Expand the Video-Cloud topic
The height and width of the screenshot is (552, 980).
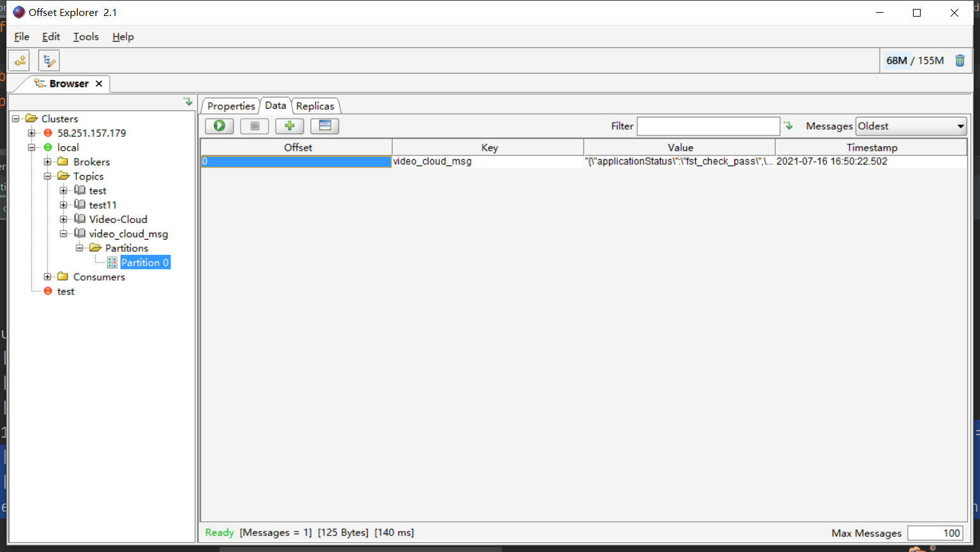tap(63, 219)
